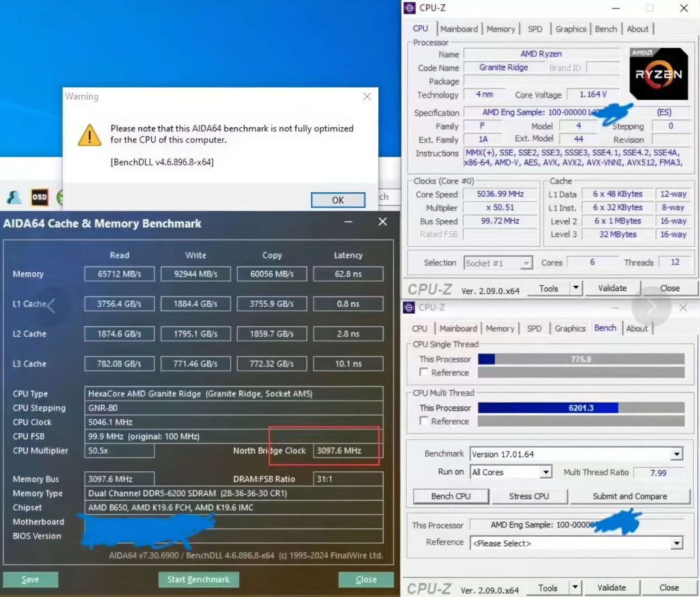Screen dimensions: 700x597
Task: Click the North Bridge Clock 3097.6 MHz field
Action: (x=348, y=451)
